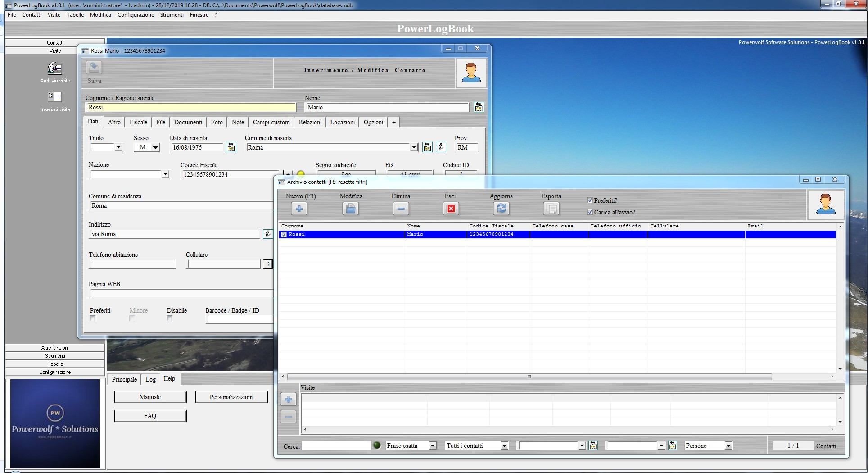Click contact avatar in Inserimento/Modifica Contatto header

coord(471,73)
